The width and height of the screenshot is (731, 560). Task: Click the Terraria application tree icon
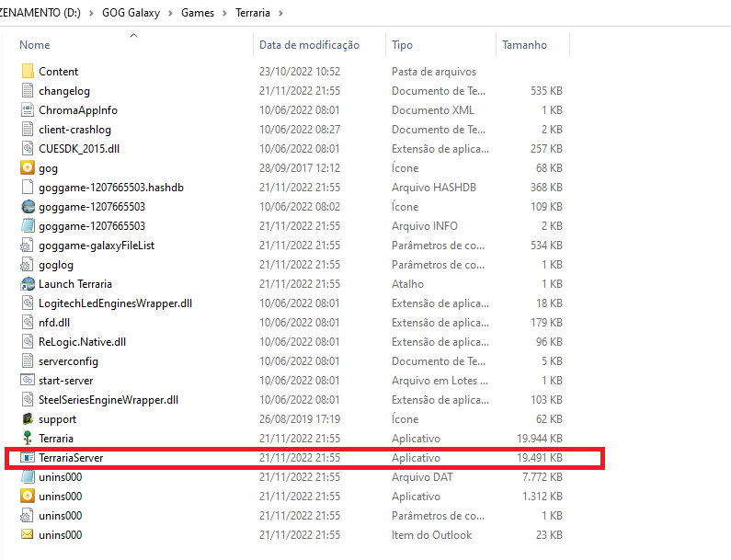28,439
